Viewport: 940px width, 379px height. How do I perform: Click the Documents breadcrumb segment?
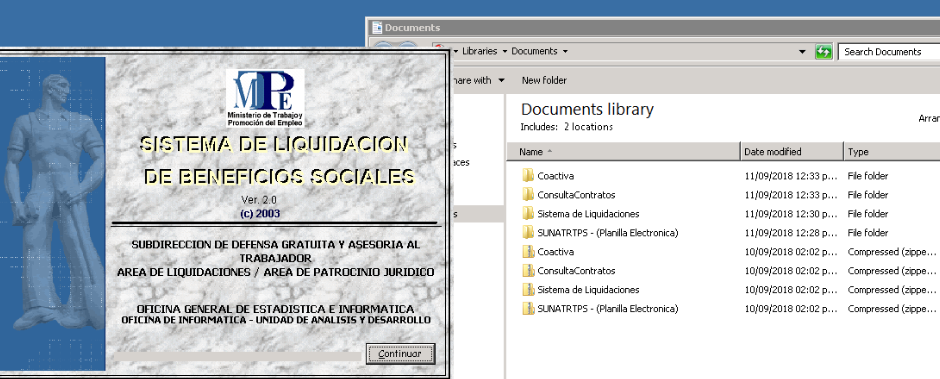[x=534, y=52]
